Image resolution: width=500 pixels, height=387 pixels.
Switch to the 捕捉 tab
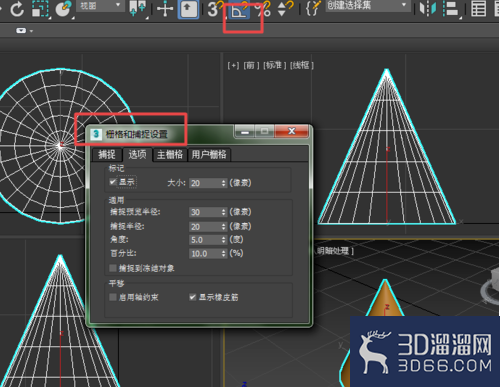[106, 155]
